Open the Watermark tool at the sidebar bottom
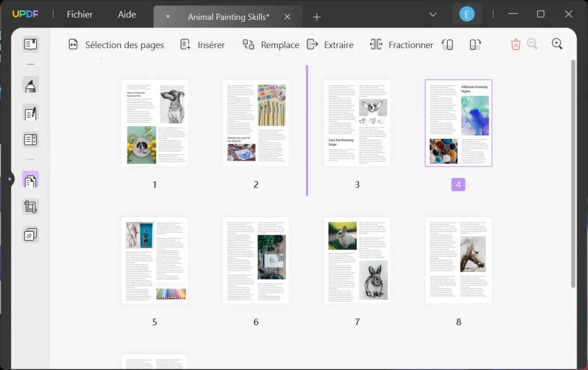This screenshot has width=588, height=370. point(30,234)
